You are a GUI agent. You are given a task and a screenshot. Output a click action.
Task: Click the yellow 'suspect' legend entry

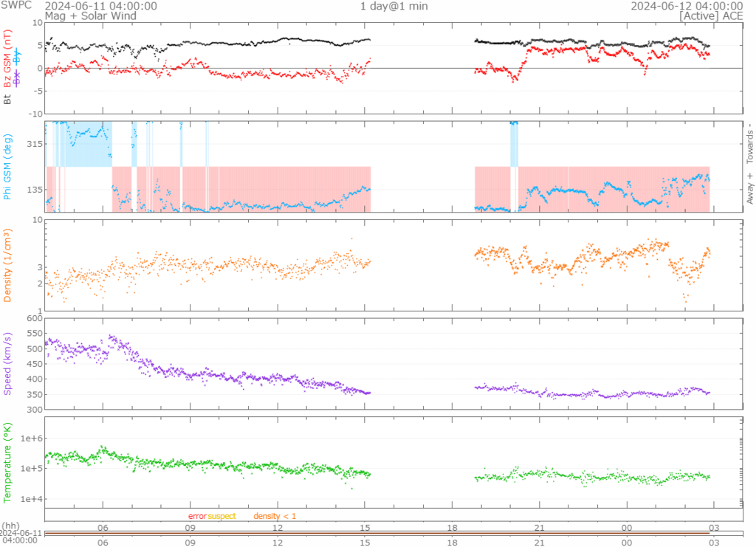(x=221, y=516)
